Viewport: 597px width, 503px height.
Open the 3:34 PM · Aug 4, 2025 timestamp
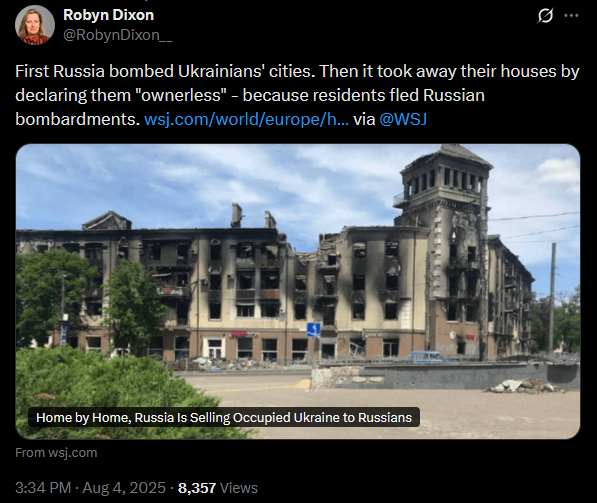(90, 488)
